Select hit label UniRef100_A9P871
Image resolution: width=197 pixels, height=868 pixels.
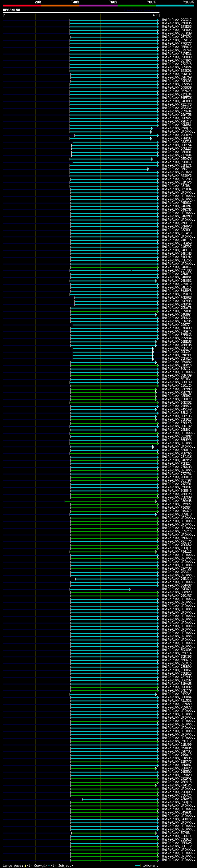pos(177,589)
